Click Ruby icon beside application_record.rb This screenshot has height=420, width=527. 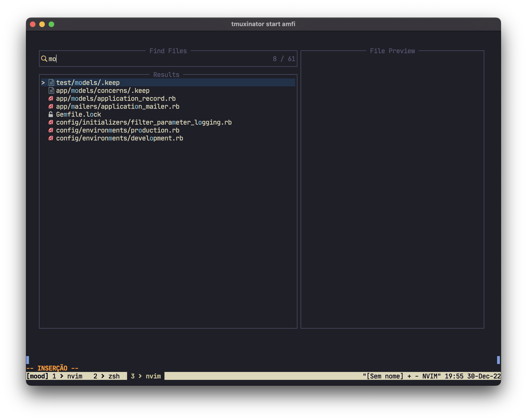pyautogui.click(x=51, y=99)
